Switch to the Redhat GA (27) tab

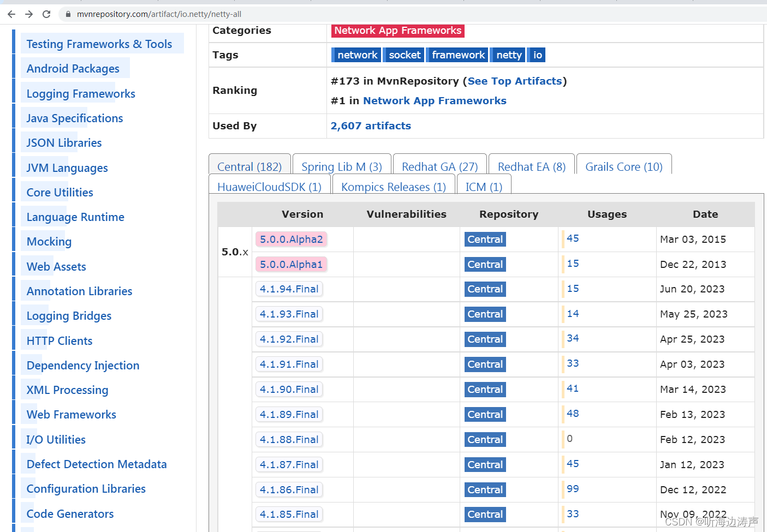439,166
